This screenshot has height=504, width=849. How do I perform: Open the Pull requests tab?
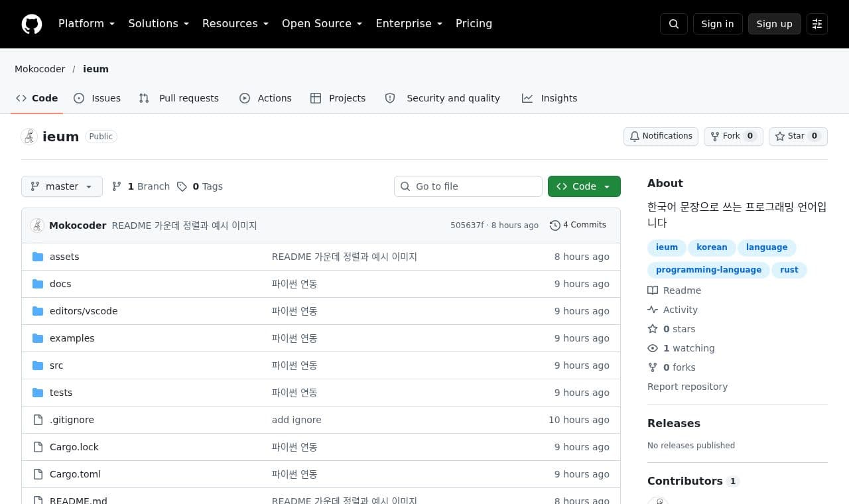pyautogui.click(x=179, y=98)
